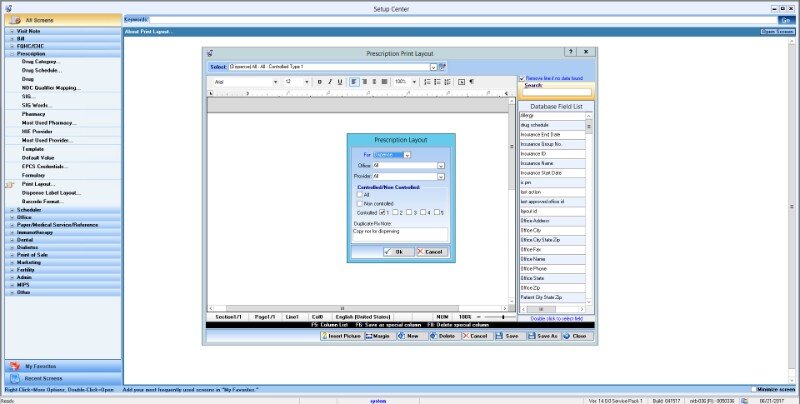
Task: Select 'Dispense Label Layout...' in sidebar
Action: (x=50, y=192)
